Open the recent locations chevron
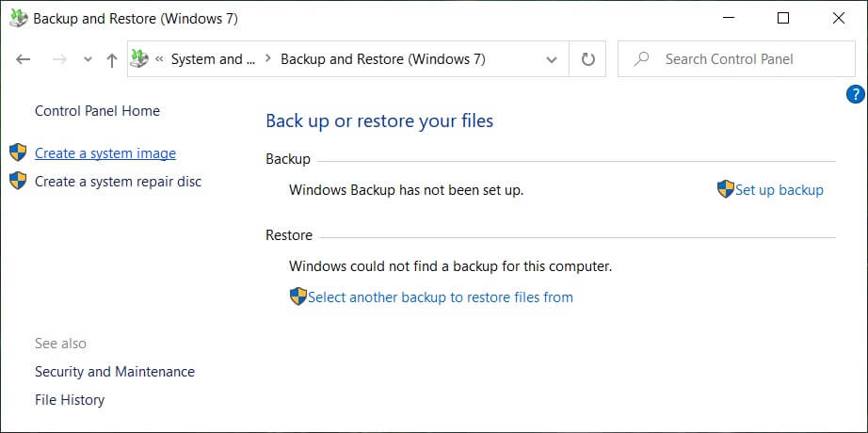Image resolution: width=868 pixels, height=433 pixels. pyautogui.click(x=88, y=60)
